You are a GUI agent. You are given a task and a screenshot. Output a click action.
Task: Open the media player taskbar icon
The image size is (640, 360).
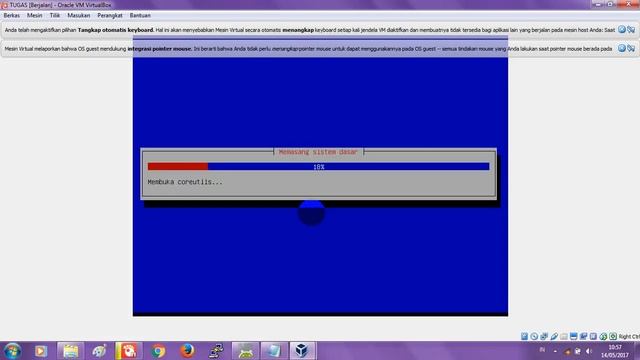coord(40,351)
